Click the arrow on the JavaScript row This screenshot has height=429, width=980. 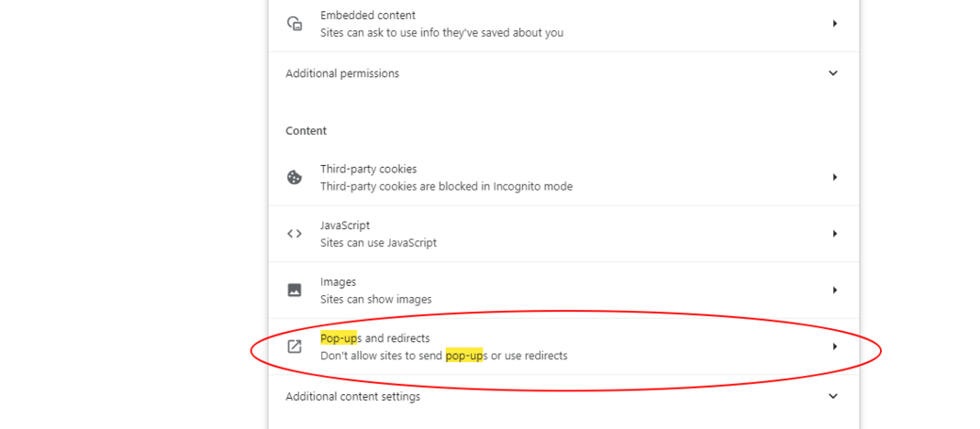pyautogui.click(x=835, y=234)
